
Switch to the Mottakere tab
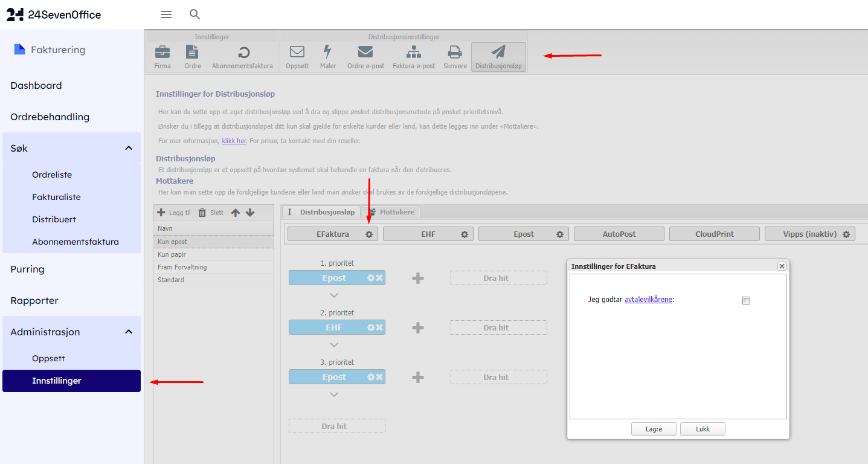click(x=391, y=212)
